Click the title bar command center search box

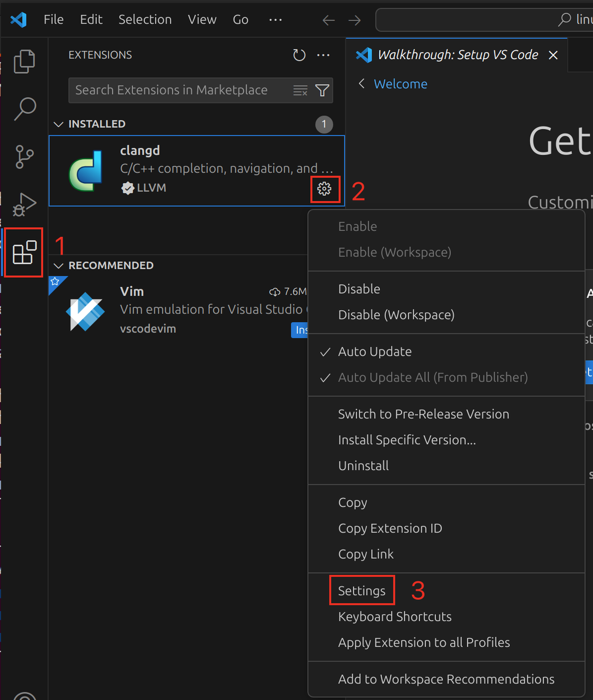coord(484,20)
